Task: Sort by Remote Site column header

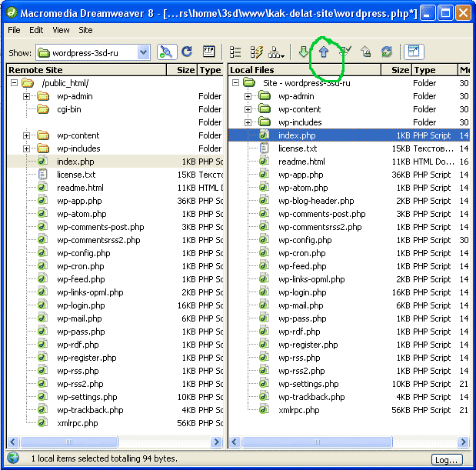Action: point(87,70)
